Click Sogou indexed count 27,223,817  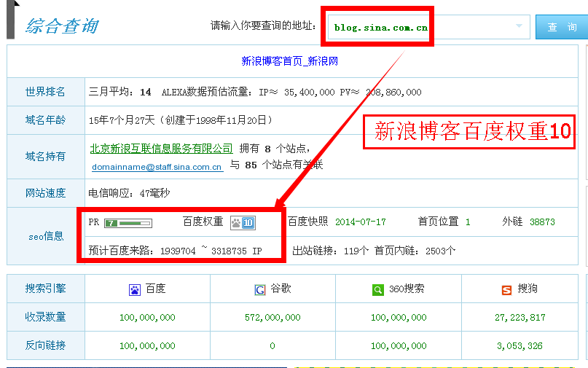tap(520, 318)
